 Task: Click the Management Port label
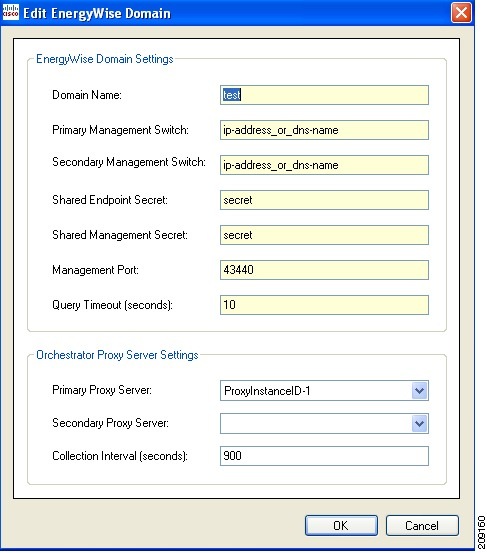pos(95,270)
